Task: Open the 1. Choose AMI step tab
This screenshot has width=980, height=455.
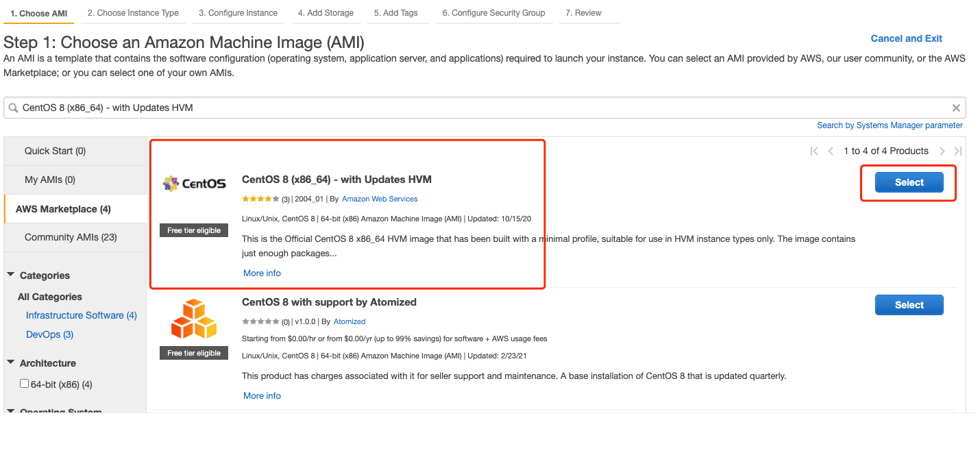Action: point(39,14)
